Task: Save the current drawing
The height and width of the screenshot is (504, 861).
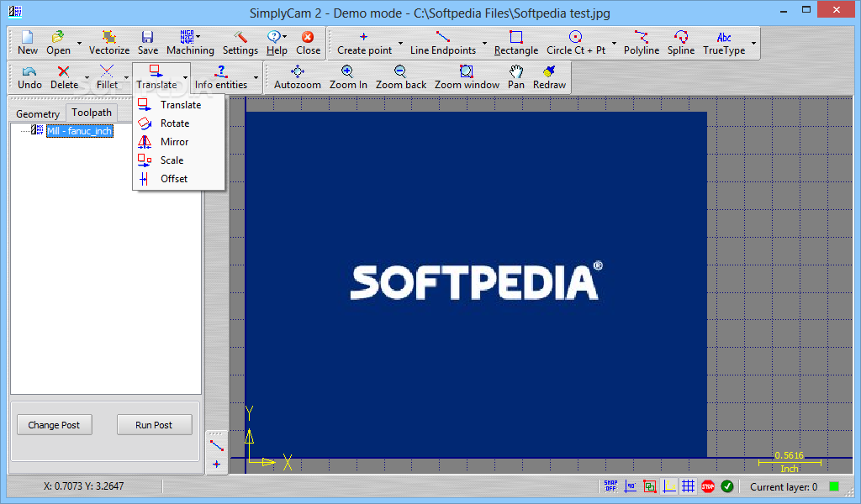Action: (147, 43)
